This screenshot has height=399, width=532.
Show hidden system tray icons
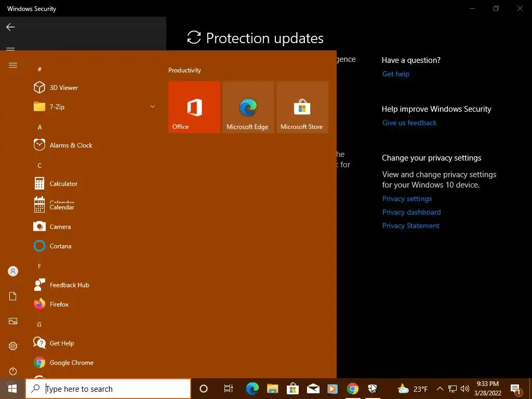click(440, 389)
